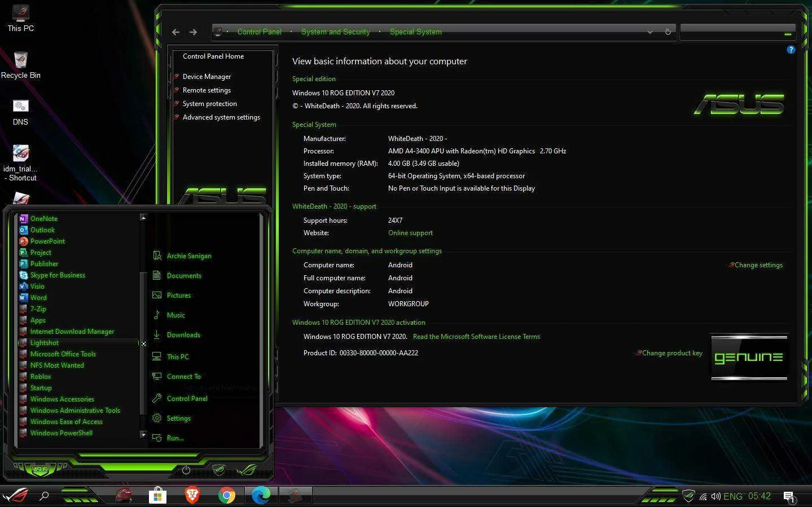Expand the Lightshot folder
Viewport: 812px width, 507px height.
38,343
